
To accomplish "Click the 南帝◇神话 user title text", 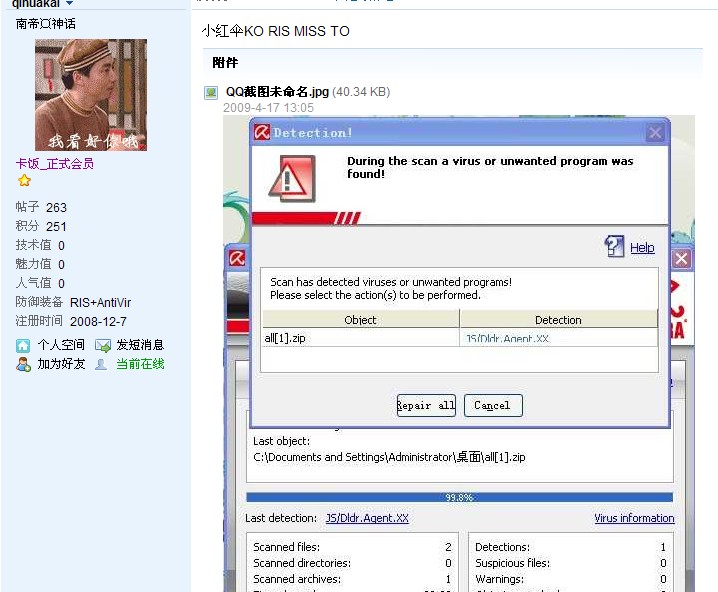I will click(46, 24).
